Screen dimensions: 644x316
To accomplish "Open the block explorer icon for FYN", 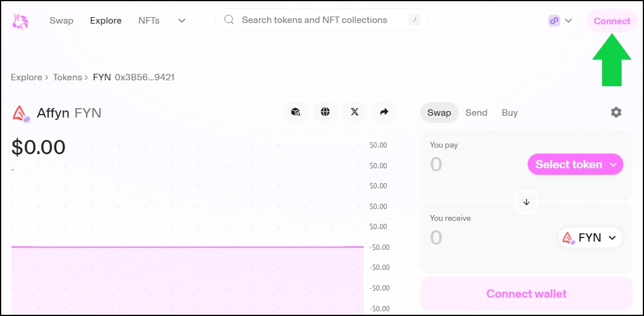I will [x=296, y=112].
